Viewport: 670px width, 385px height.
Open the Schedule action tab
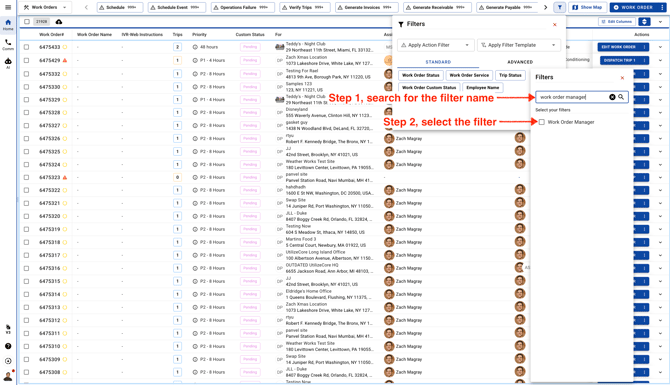pyautogui.click(x=120, y=7)
